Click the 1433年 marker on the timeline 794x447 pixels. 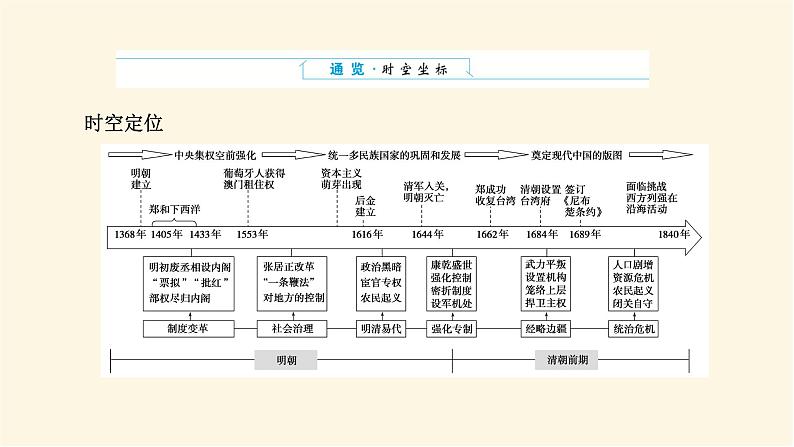coord(205,234)
